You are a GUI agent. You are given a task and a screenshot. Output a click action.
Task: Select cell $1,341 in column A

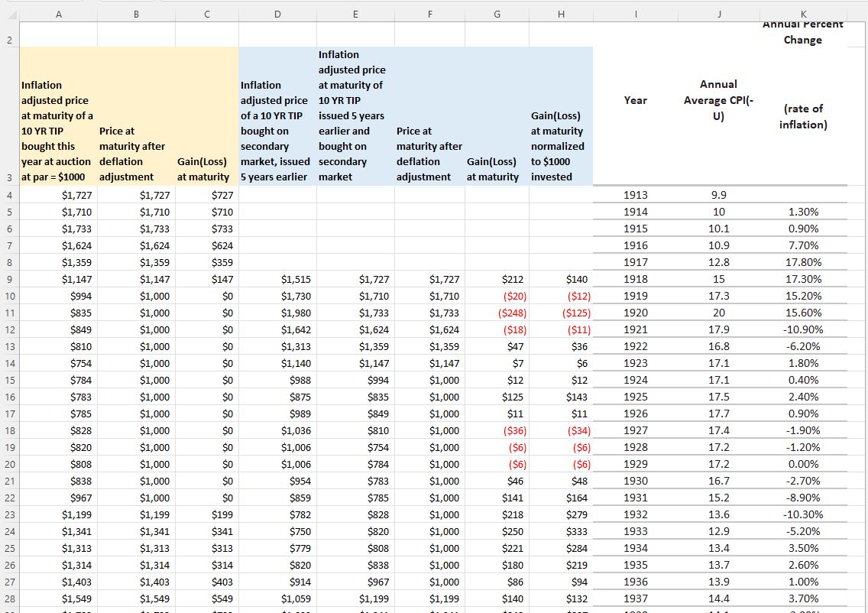(59, 532)
